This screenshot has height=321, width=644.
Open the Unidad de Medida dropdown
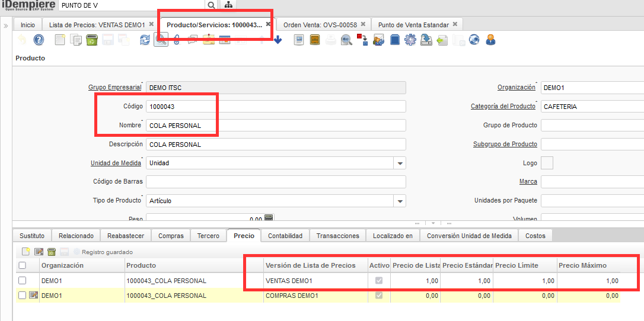(x=400, y=163)
